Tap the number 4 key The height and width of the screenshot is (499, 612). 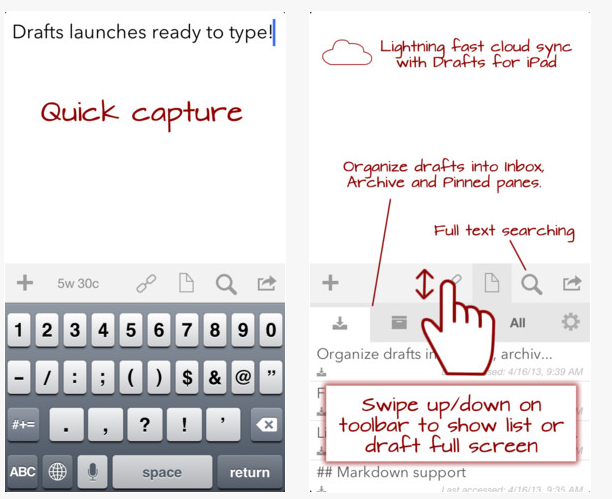pyautogui.click(x=103, y=330)
